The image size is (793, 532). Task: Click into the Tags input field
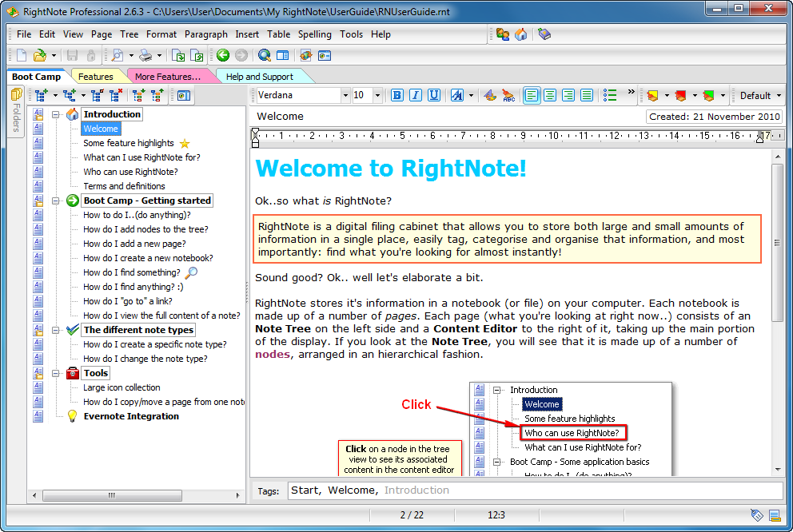click(535, 490)
